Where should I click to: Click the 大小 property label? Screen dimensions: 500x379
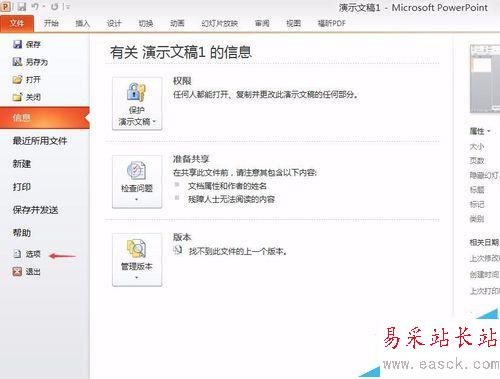coord(477,147)
